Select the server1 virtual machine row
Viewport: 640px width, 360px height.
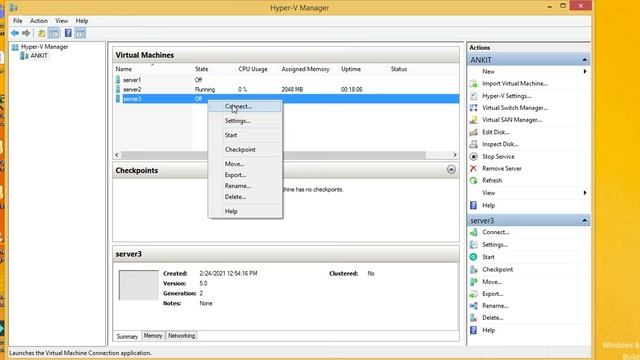pos(287,80)
